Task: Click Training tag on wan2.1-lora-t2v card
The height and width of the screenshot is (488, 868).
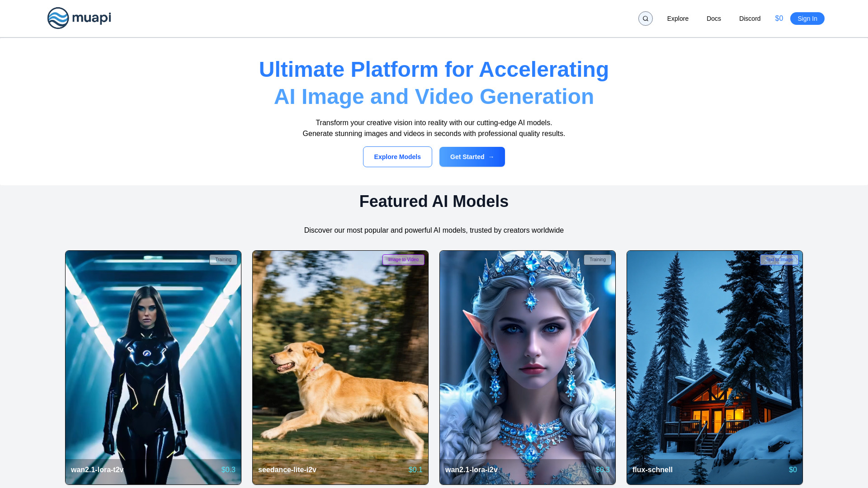Action: [x=223, y=260]
